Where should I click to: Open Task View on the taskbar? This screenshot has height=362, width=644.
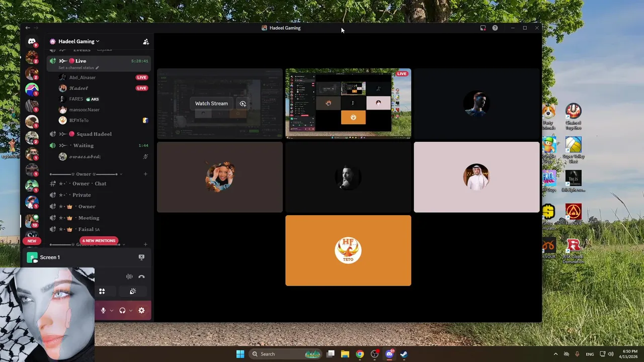tap(331, 354)
